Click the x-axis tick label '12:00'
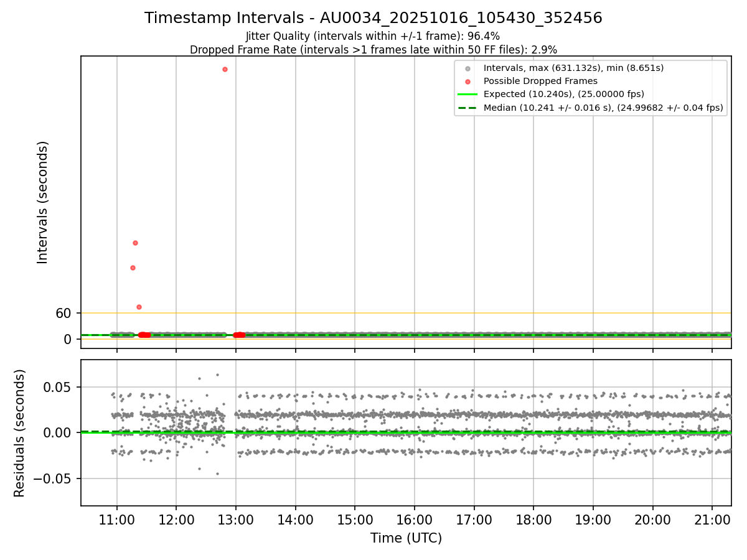 pyautogui.click(x=176, y=520)
